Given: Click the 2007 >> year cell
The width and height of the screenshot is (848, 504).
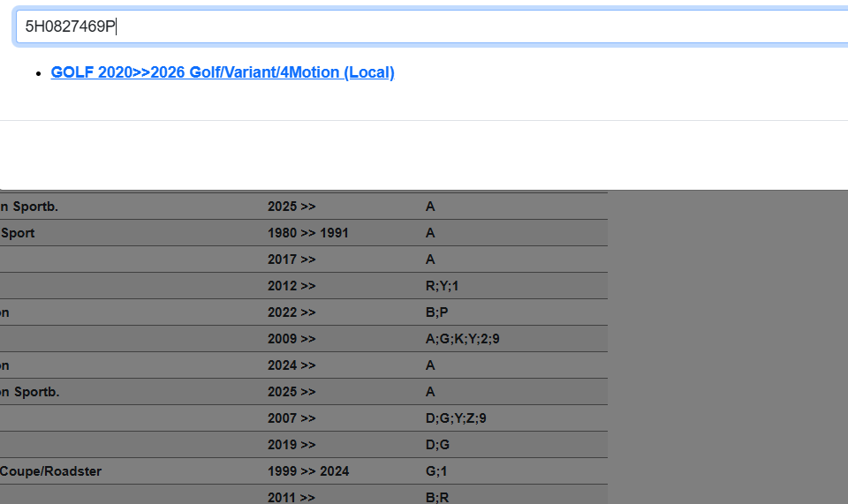Looking at the screenshot, I should (291, 418).
